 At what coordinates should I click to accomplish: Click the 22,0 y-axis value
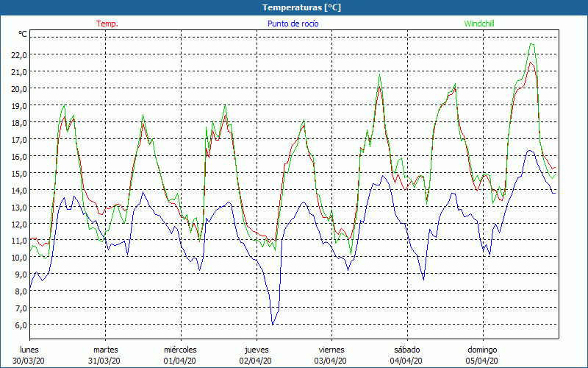[x=20, y=54]
